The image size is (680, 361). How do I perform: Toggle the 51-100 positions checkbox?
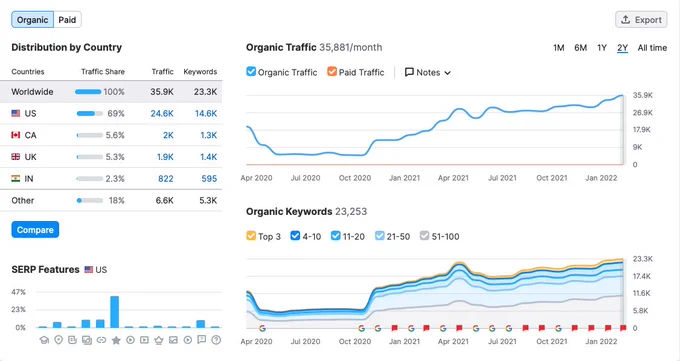pos(424,236)
